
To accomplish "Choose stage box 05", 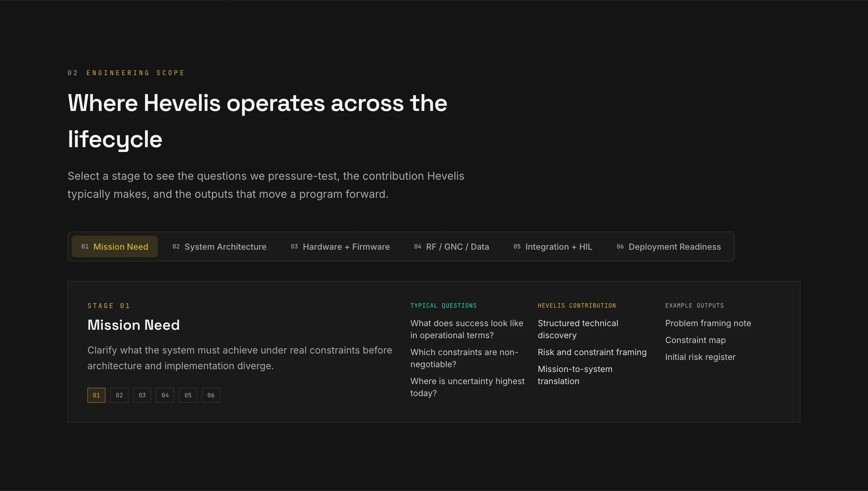I will [x=188, y=395].
